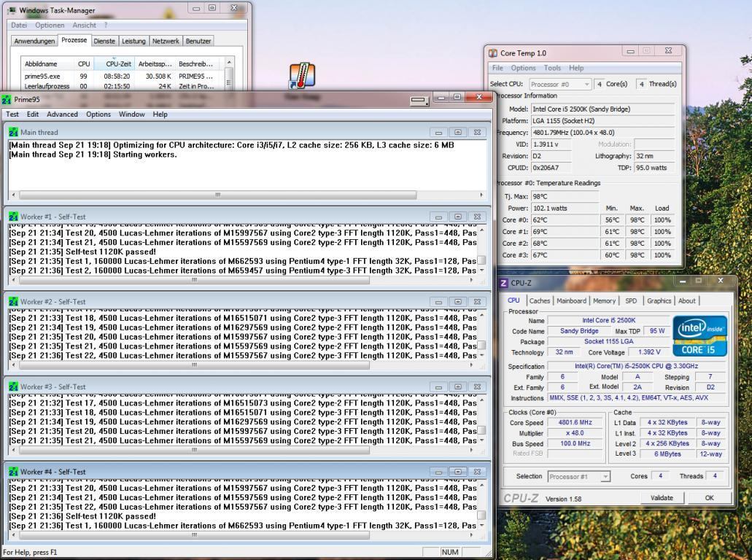This screenshot has width=752, height=560.
Task: Open the Tools menu in Core Temp
Action: (552, 68)
